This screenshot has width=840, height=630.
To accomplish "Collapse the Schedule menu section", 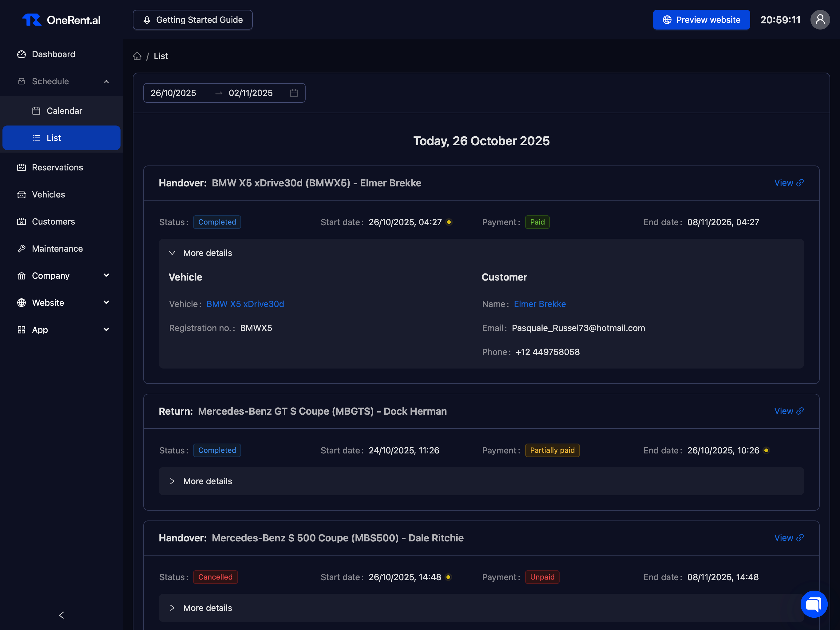I will coord(106,81).
